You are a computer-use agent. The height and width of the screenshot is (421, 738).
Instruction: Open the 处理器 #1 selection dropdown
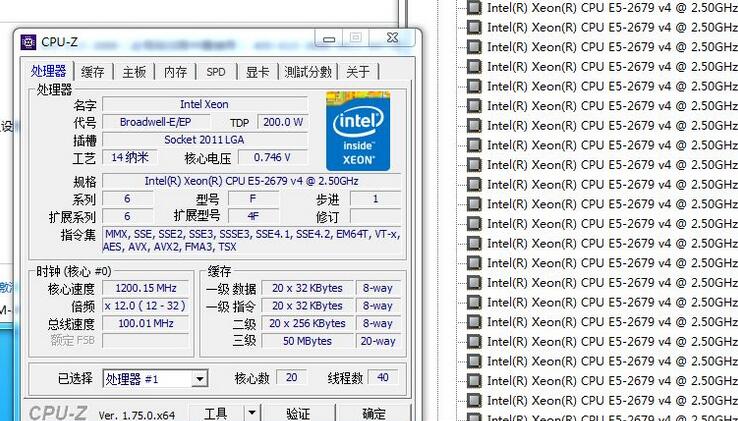pyautogui.click(x=155, y=379)
